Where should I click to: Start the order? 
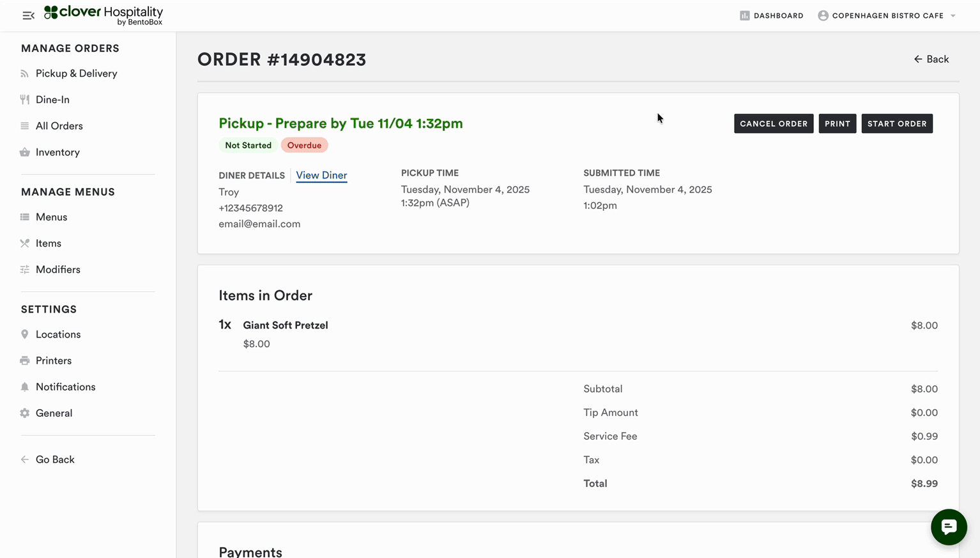coord(896,123)
